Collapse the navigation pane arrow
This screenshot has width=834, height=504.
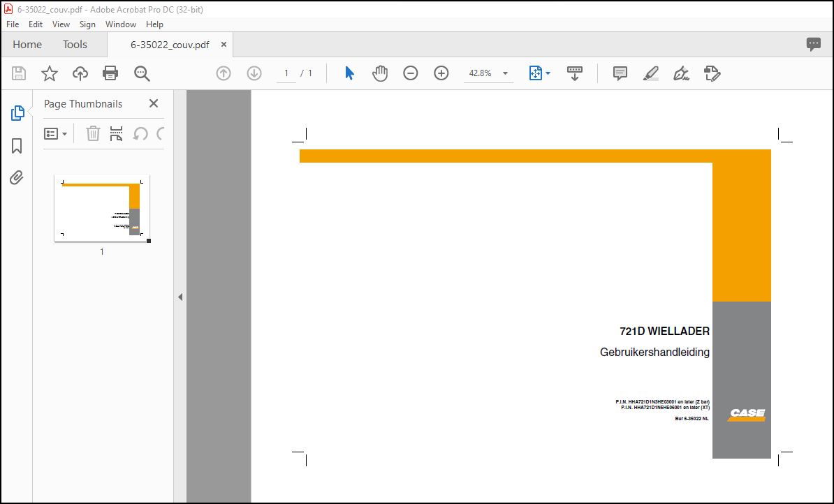[x=180, y=297]
